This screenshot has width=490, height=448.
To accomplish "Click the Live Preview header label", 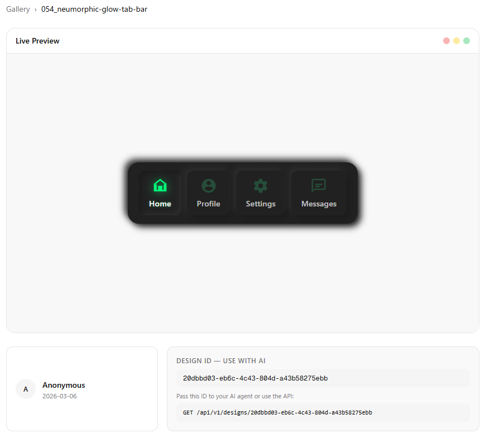I will click(37, 41).
